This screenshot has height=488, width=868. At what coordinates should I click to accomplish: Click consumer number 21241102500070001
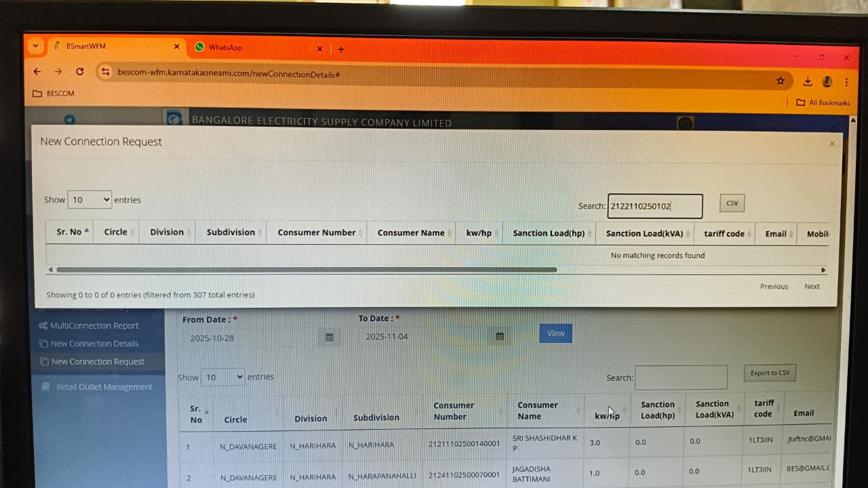point(464,475)
